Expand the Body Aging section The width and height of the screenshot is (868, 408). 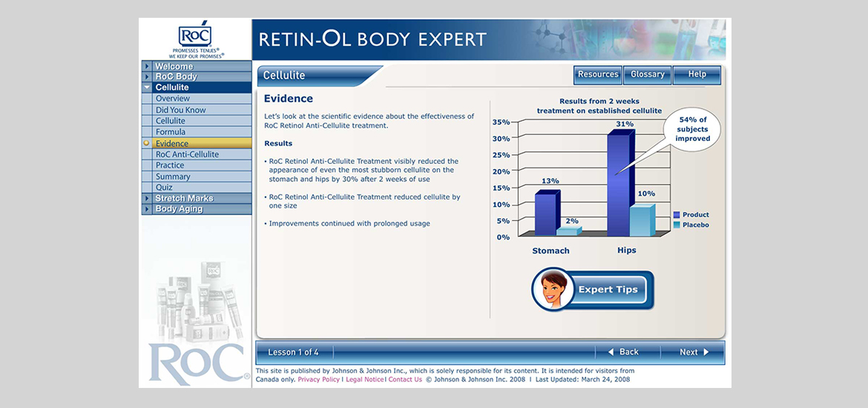[x=148, y=209]
